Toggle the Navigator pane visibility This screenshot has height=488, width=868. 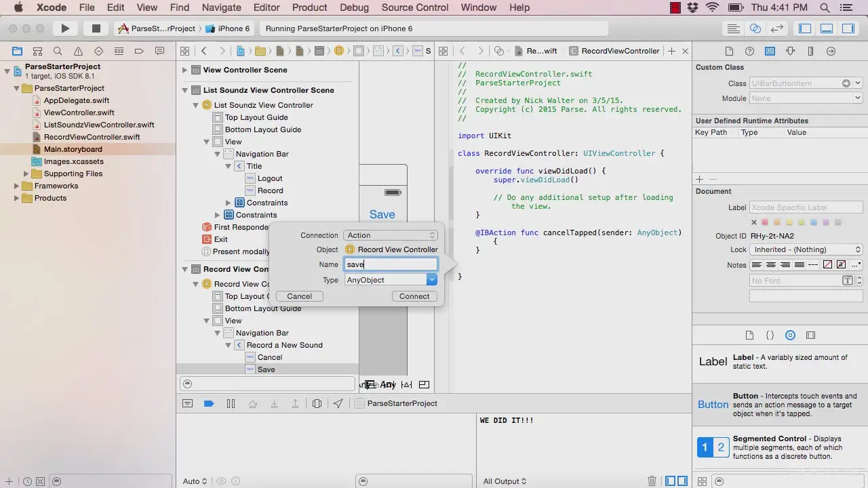click(805, 28)
